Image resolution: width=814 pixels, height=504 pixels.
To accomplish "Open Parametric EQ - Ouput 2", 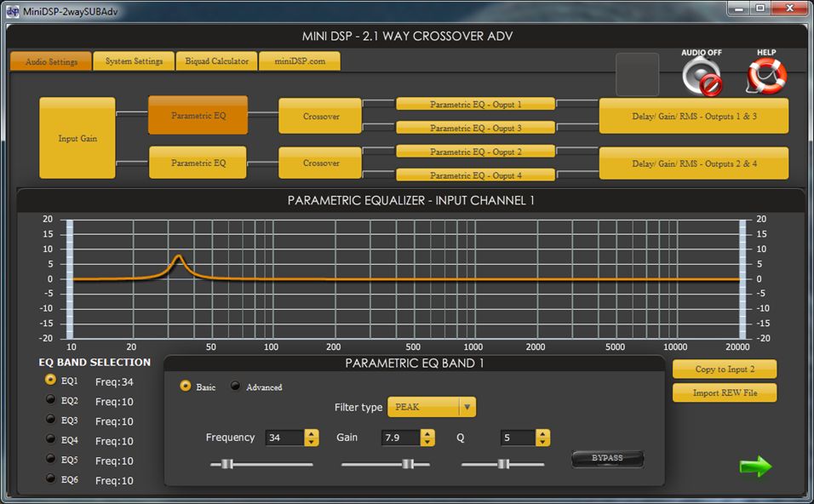I will 475,152.
